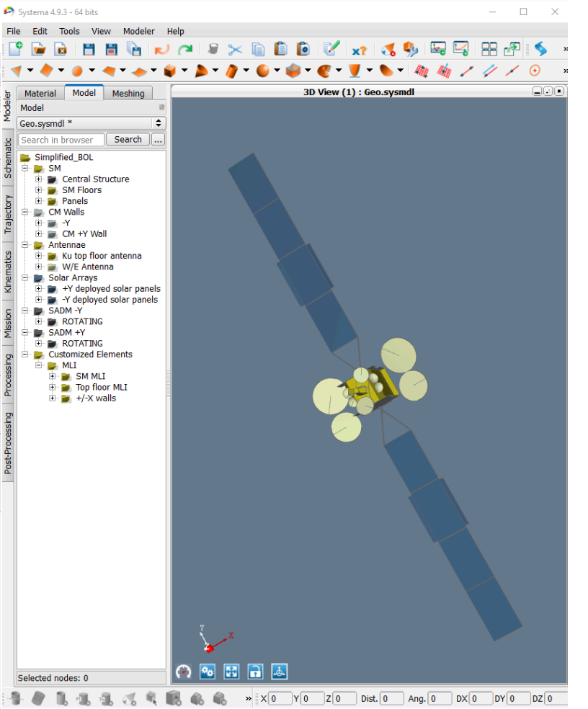The width and height of the screenshot is (588, 709).
Task: Click the Paste clipboard icon
Action: pyautogui.click(x=281, y=48)
